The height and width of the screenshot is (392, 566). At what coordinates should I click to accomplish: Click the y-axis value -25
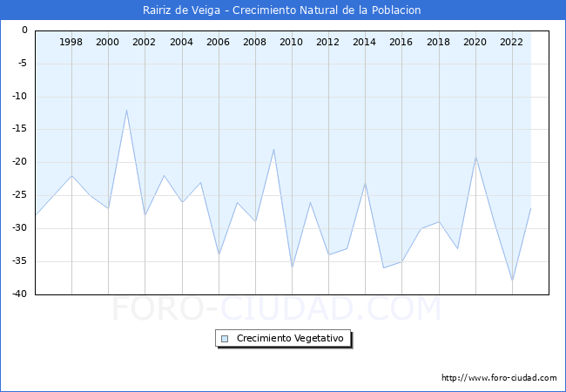click(x=20, y=194)
